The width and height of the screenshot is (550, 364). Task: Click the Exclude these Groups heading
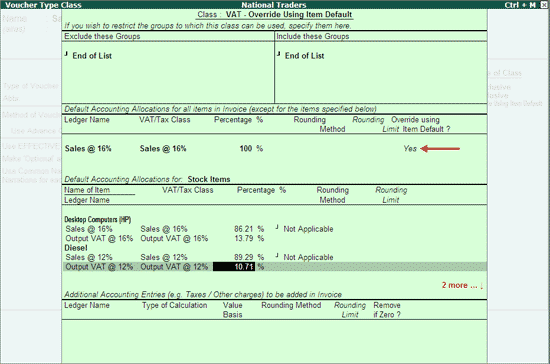click(x=102, y=36)
